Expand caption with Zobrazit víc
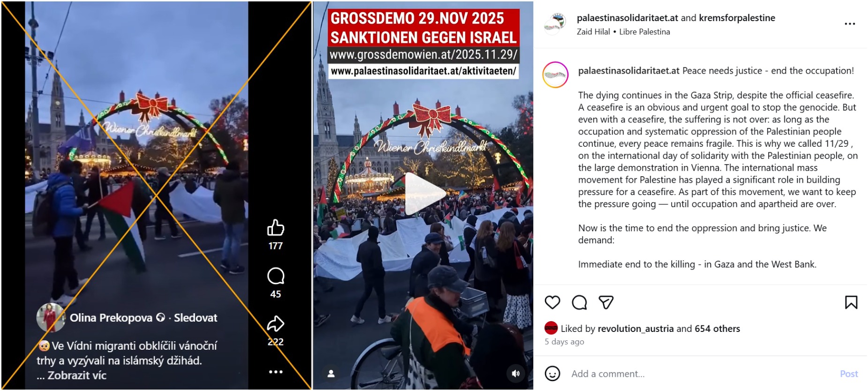868x391 pixels. tap(77, 376)
